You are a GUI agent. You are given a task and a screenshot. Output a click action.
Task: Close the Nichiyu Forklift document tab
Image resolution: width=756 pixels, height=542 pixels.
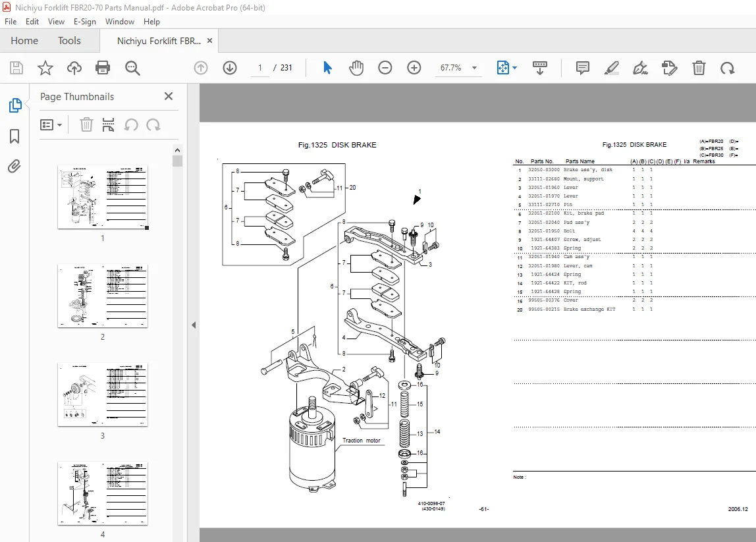point(209,41)
